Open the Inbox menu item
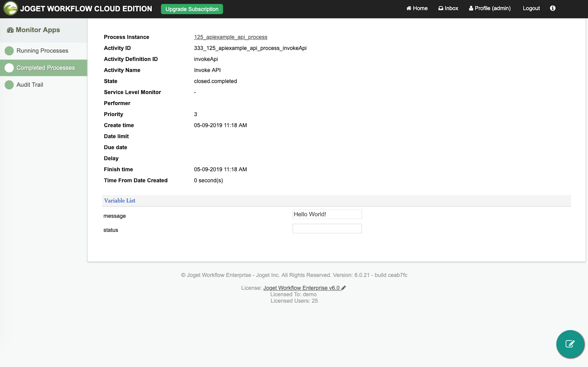The width and height of the screenshot is (588, 367). pyautogui.click(x=448, y=8)
